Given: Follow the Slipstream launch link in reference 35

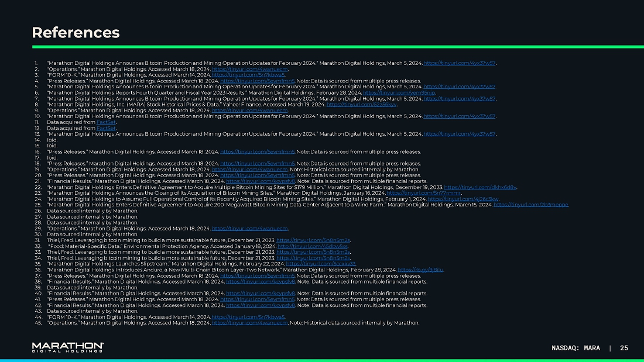Looking at the screenshot, I should (321, 264).
